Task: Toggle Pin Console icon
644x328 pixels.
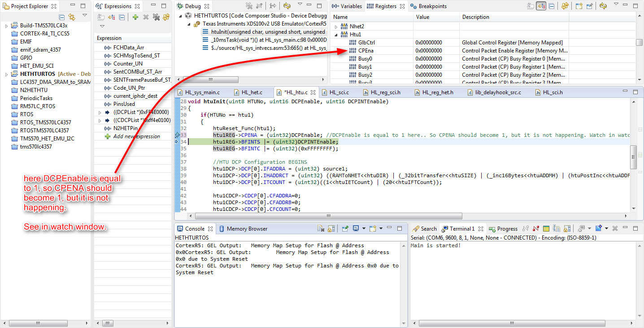Action: click(345, 228)
